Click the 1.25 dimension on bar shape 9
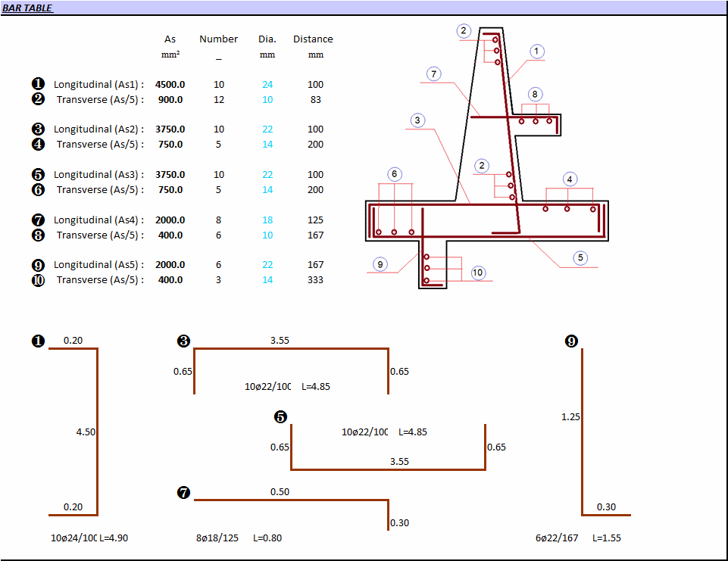Screen dimensions: 728x561 coord(570,417)
